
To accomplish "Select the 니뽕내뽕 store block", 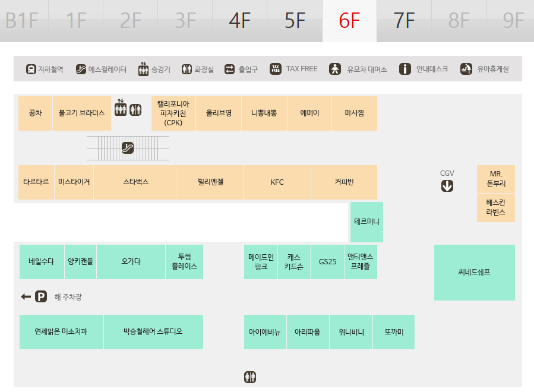I will (x=264, y=113).
